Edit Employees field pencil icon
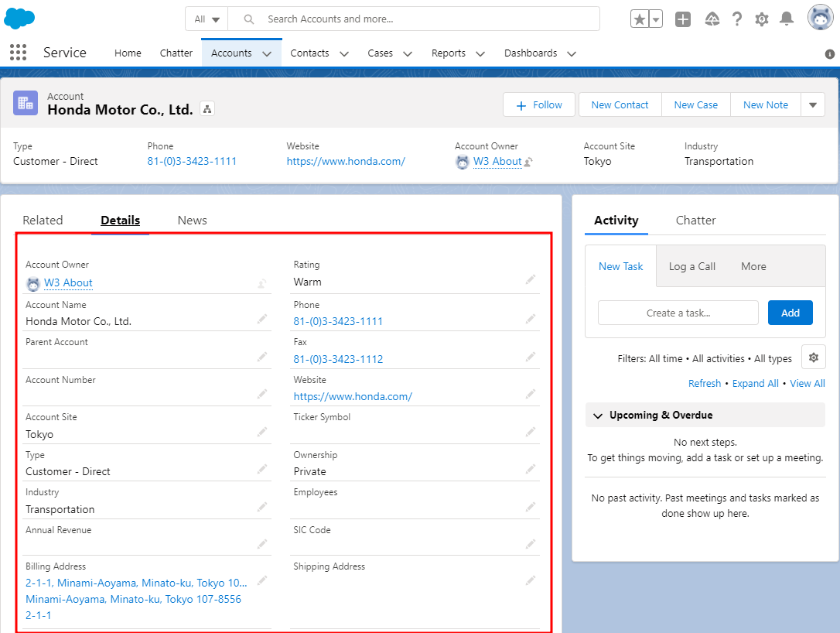This screenshot has width=840, height=633. [531, 507]
